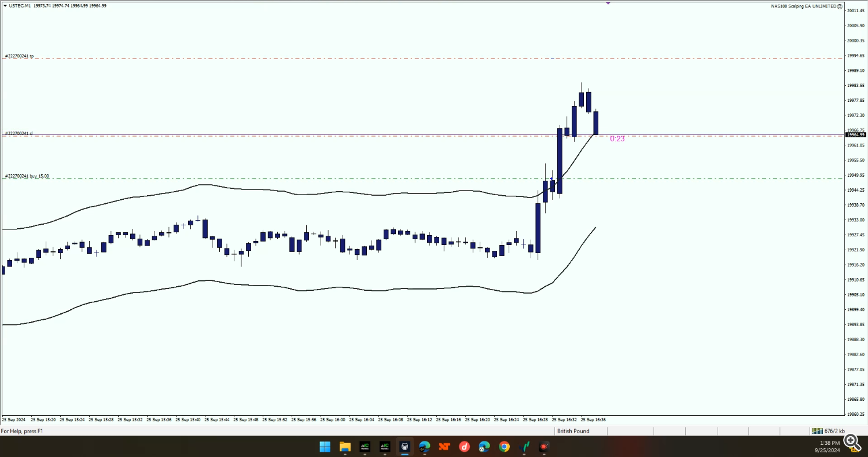Viewport: 868px width, 457px height.
Task: Click price scale value 19899.40
Action: [856, 309]
